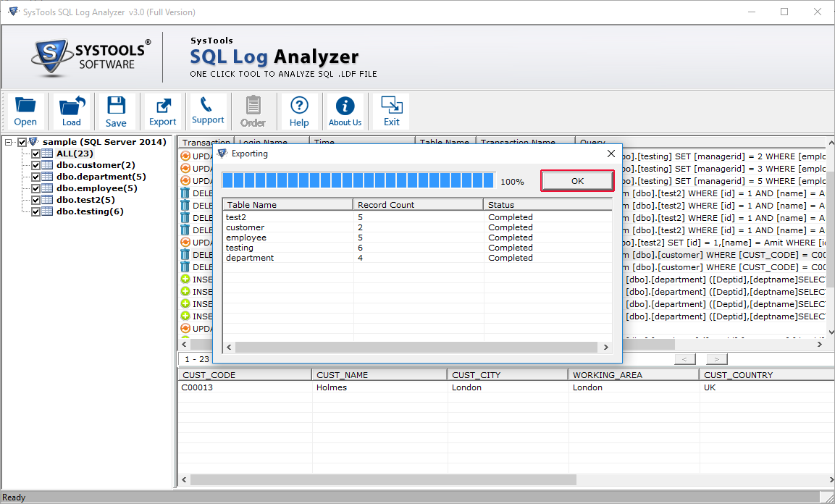Uncheck the dbo.employee(5) checkbox
The width and height of the screenshot is (835, 504).
[35, 189]
